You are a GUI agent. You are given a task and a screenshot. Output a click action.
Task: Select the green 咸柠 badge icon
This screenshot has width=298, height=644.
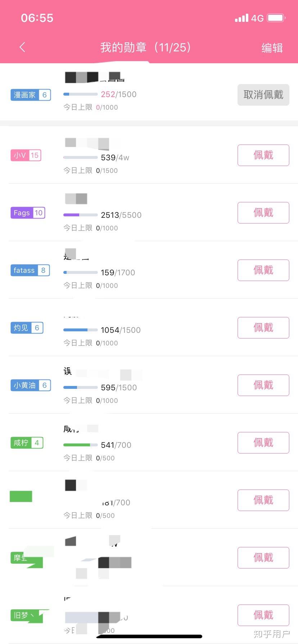click(27, 443)
